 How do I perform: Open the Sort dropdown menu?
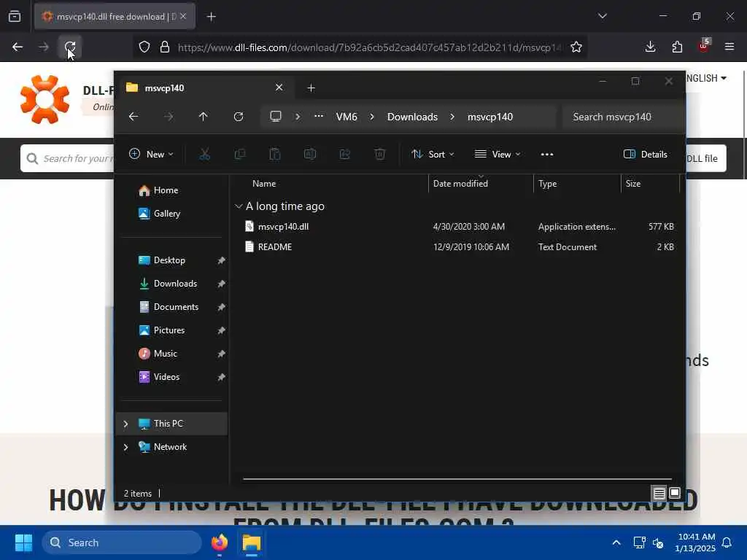point(433,155)
